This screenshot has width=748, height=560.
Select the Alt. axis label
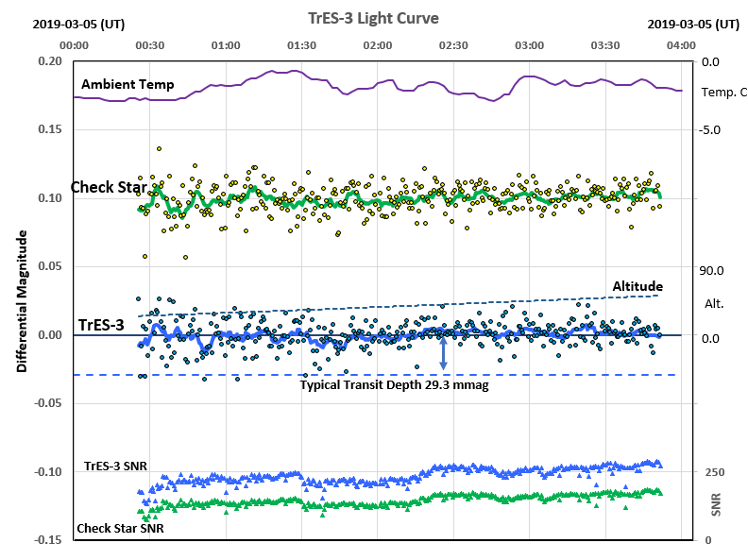[x=714, y=303]
